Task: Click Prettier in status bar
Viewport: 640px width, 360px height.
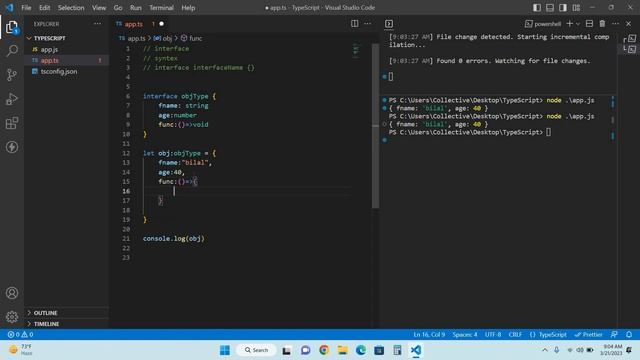Action: [x=589, y=334]
